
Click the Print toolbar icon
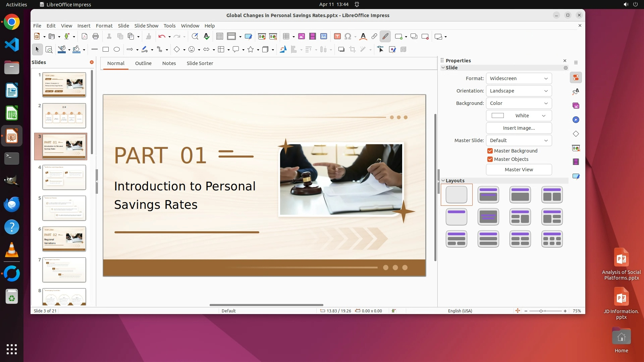tap(96, 37)
